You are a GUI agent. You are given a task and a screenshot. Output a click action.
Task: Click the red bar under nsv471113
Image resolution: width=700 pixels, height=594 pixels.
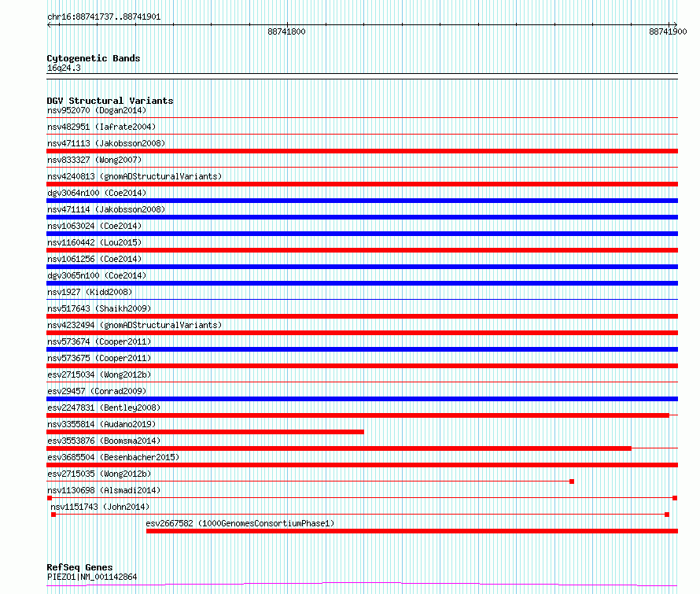[362, 151]
